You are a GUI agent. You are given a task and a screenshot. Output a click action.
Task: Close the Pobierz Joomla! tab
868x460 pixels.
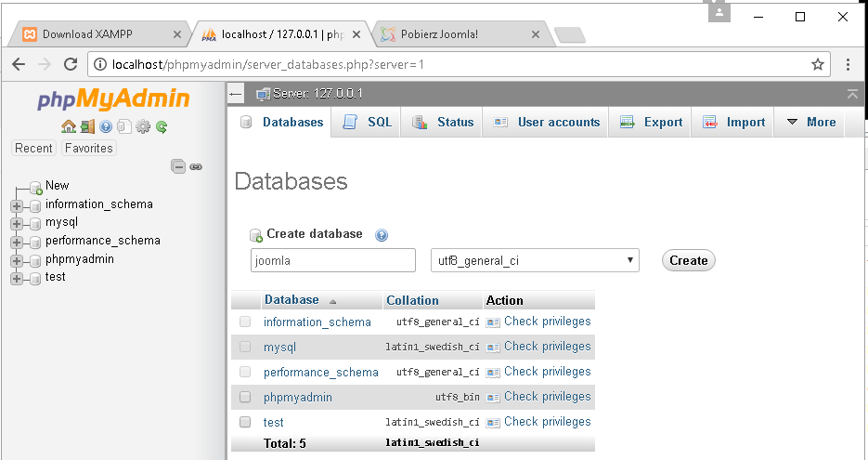tap(536, 34)
